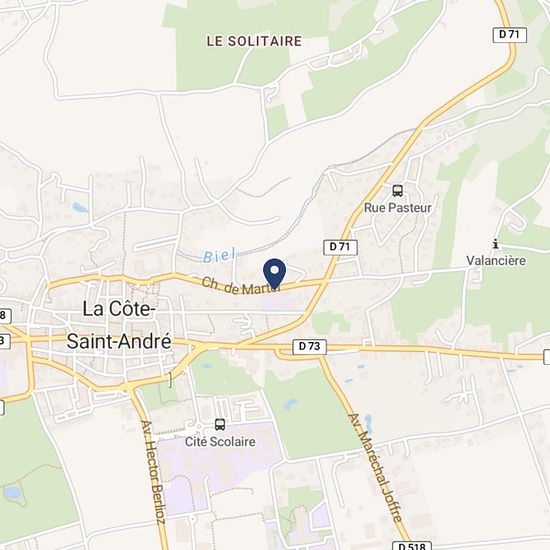This screenshot has height=550, width=550.
Task: Select the Cité Scolaire bus stop icon
Action: pos(220,424)
